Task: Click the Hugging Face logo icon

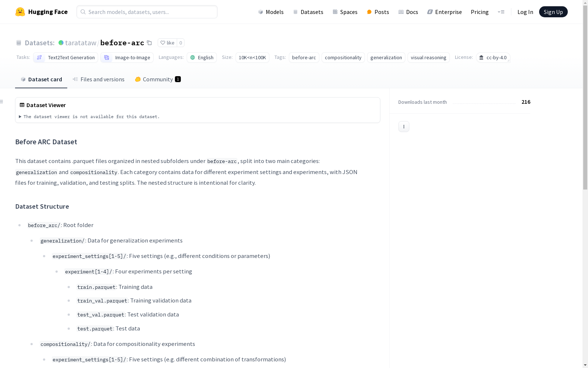Action: pos(20,12)
